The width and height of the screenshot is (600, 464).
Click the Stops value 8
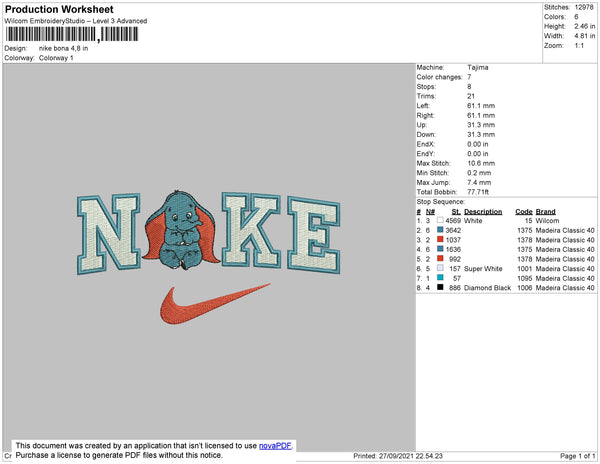469,86
